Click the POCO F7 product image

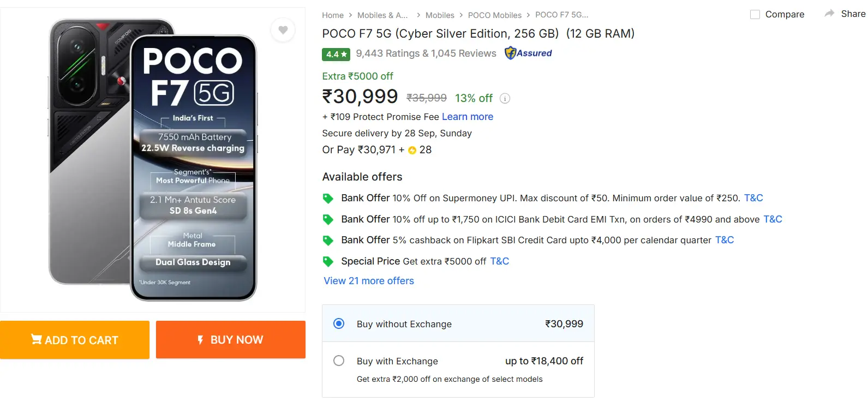point(153,158)
